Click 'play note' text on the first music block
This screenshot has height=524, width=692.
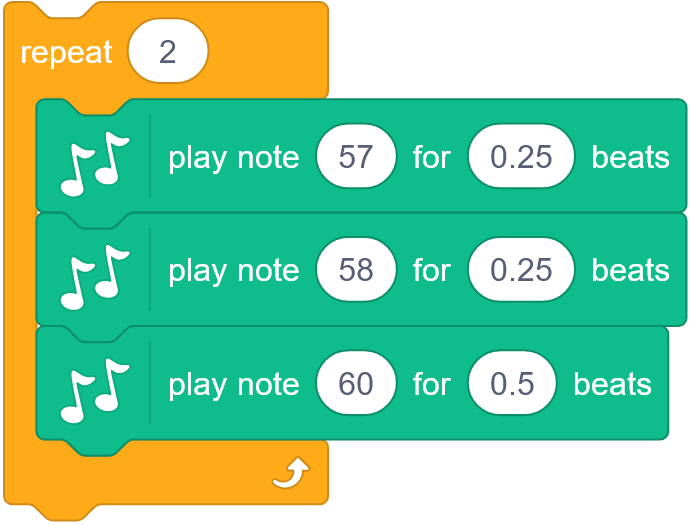tap(234, 158)
